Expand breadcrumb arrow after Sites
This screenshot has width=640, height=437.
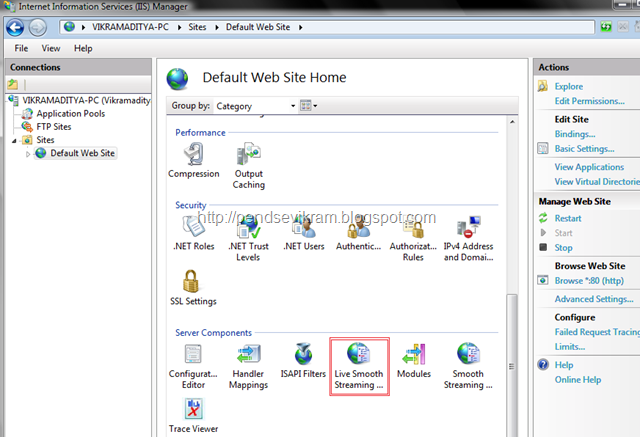[217, 27]
